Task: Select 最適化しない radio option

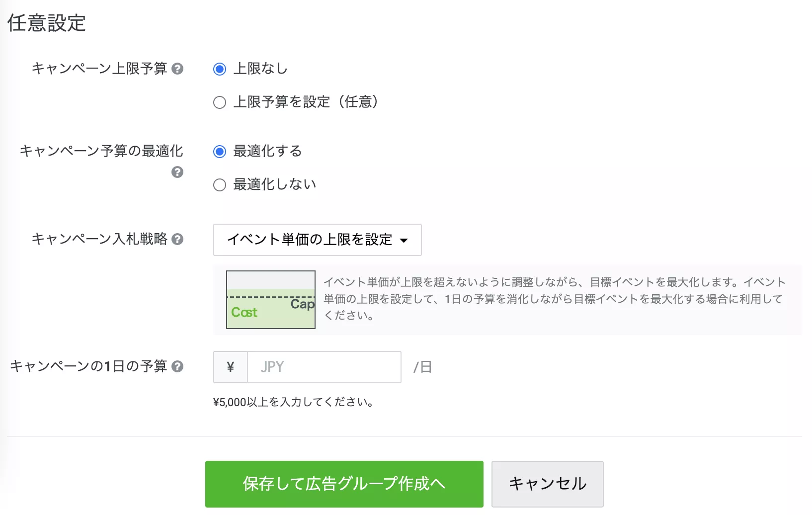Action: tap(220, 185)
